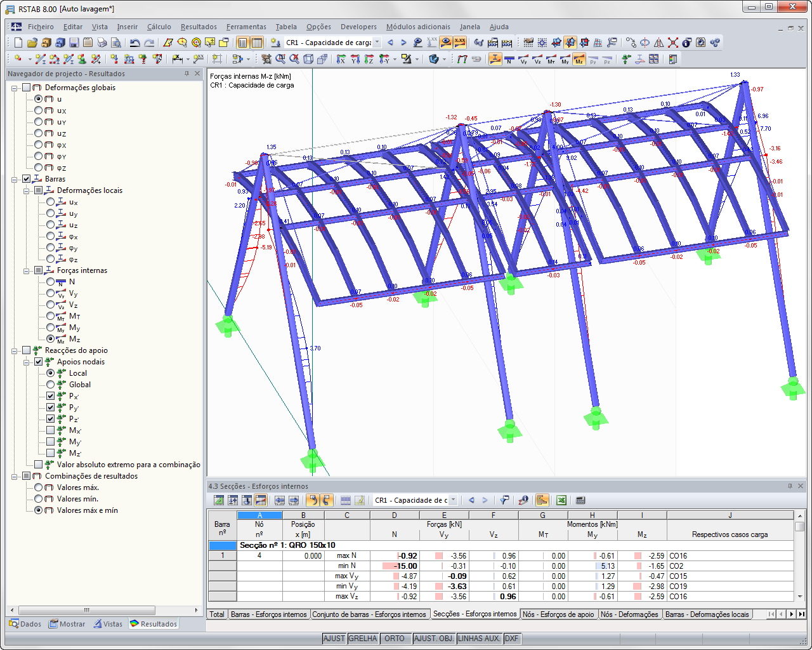The image size is (812, 650).
Task: Collapse the Forças internas tree node
Action: [27, 270]
